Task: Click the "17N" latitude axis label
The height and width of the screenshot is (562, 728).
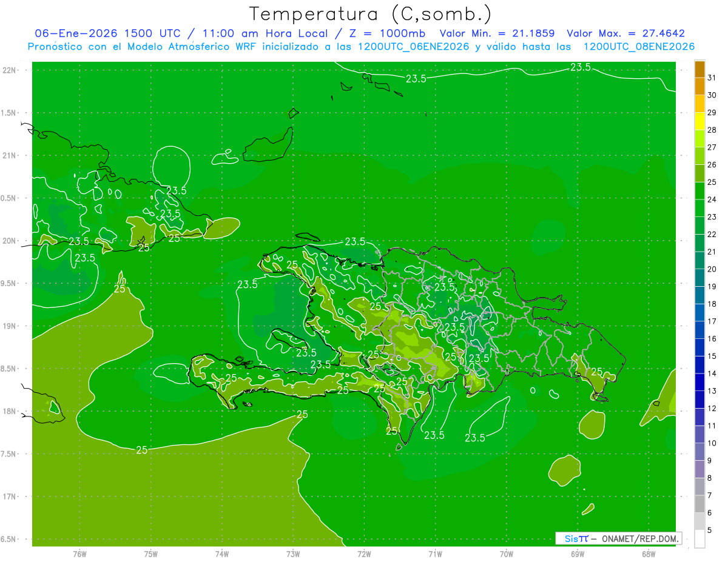Action: pos(9,497)
